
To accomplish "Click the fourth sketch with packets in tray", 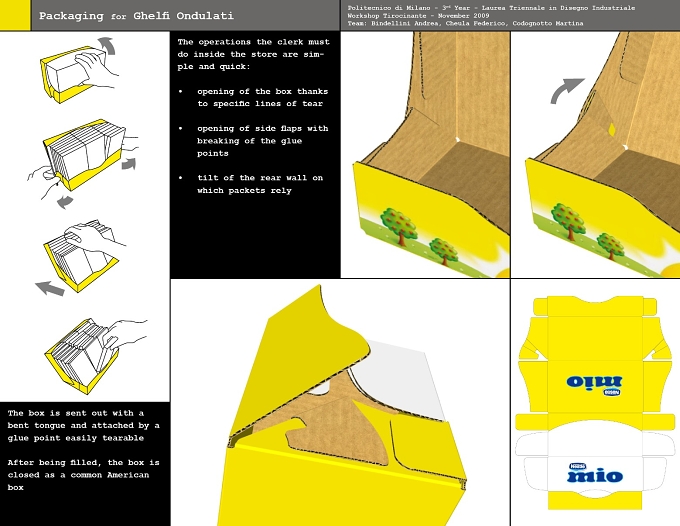I will pos(93,356).
